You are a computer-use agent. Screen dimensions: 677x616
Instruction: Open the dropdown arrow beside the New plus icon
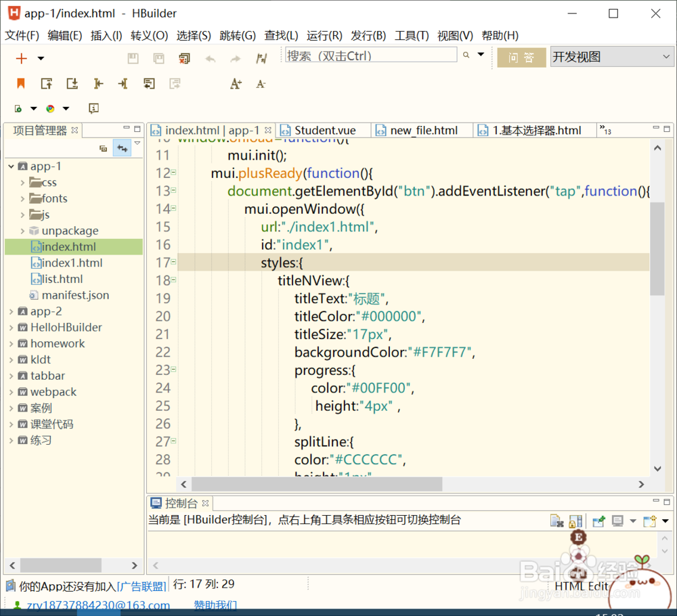click(x=41, y=58)
